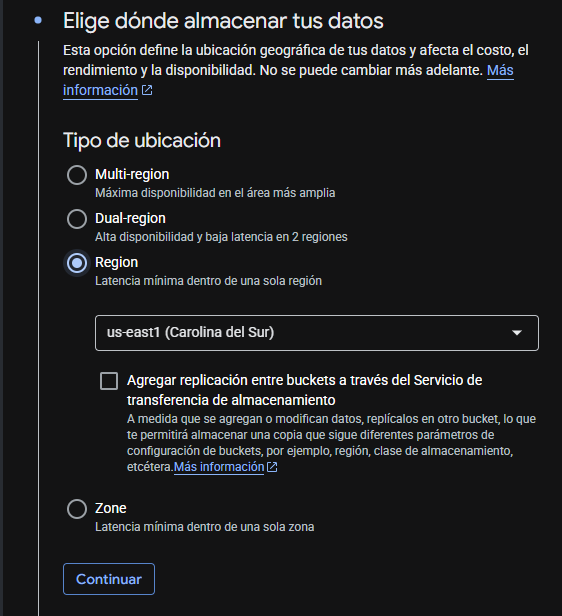Click the dropdown arrow in the region selector
562x616 pixels.
coord(517,333)
